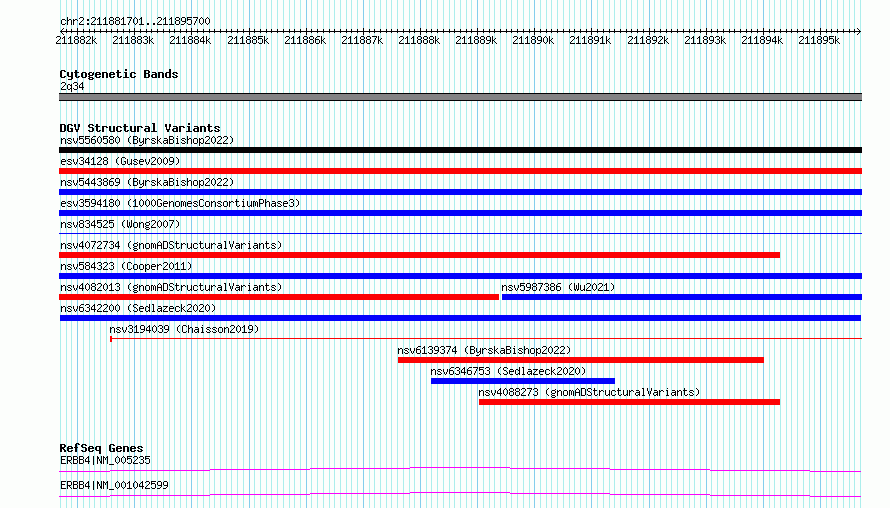Click nsv4082013 (gnomADStructuralVariants) label

point(171,287)
